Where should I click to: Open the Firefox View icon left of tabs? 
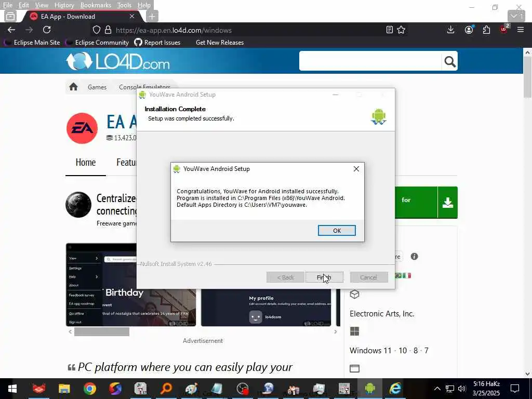click(10, 16)
